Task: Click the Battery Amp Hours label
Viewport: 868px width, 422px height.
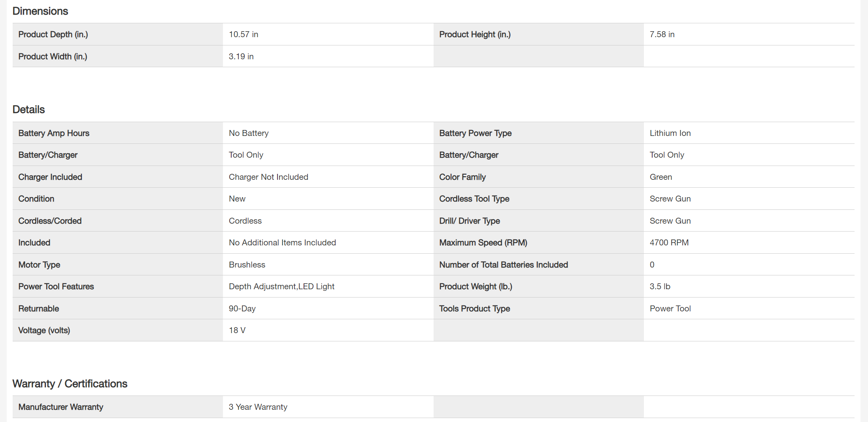Action: tap(54, 133)
